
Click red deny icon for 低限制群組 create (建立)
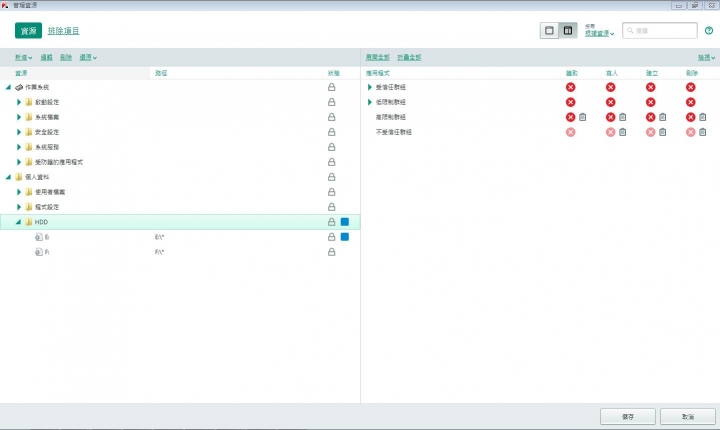(650, 102)
